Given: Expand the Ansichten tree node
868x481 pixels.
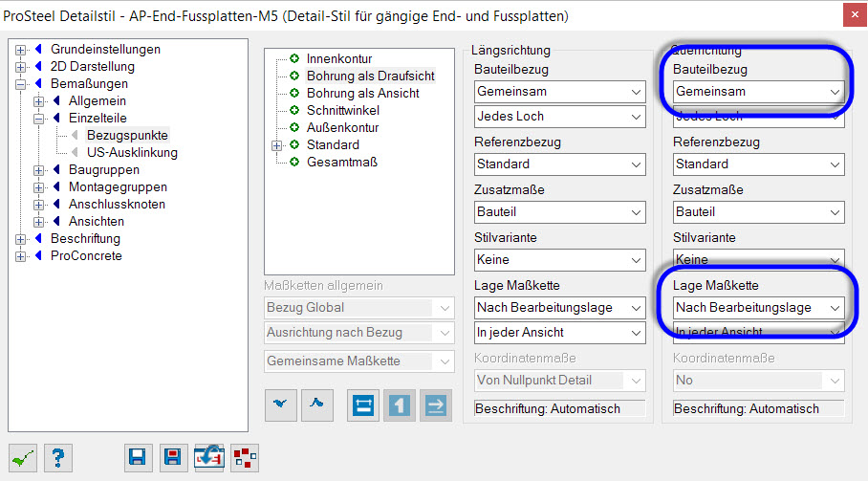Looking at the screenshot, I should (x=38, y=222).
